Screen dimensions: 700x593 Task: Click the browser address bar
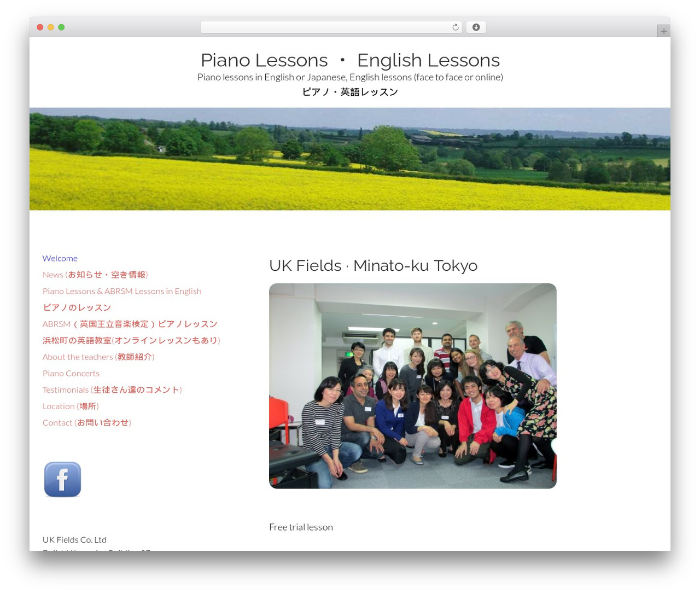[x=331, y=27]
